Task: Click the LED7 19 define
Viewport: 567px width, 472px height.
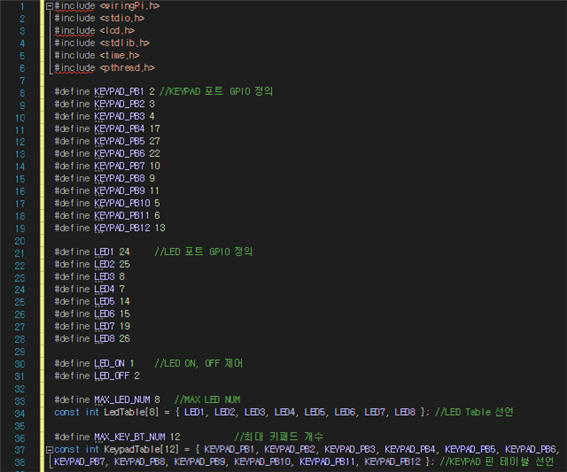Action: coord(92,327)
